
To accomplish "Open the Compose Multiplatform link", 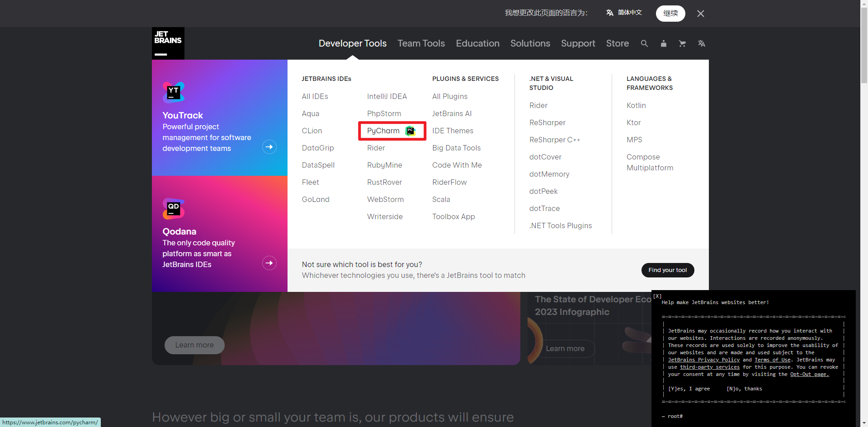I will 650,162.
